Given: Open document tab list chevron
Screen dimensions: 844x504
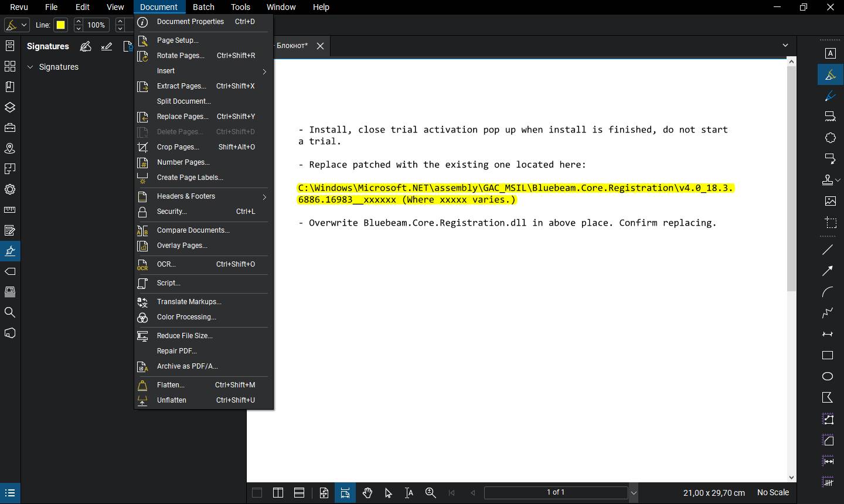Looking at the screenshot, I should point(785,45).
